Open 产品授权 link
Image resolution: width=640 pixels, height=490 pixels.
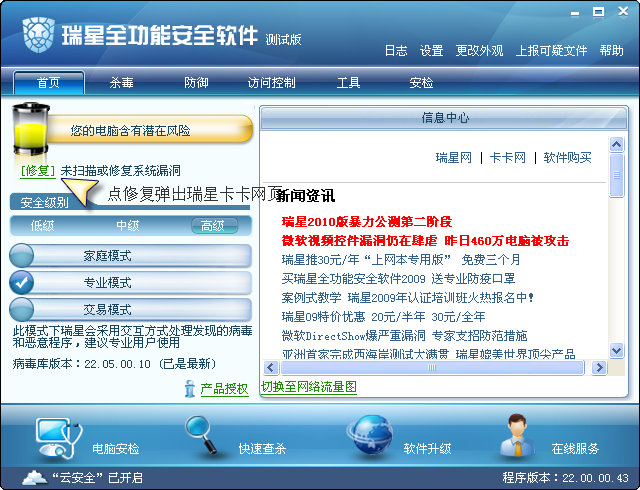pos(224,389)
